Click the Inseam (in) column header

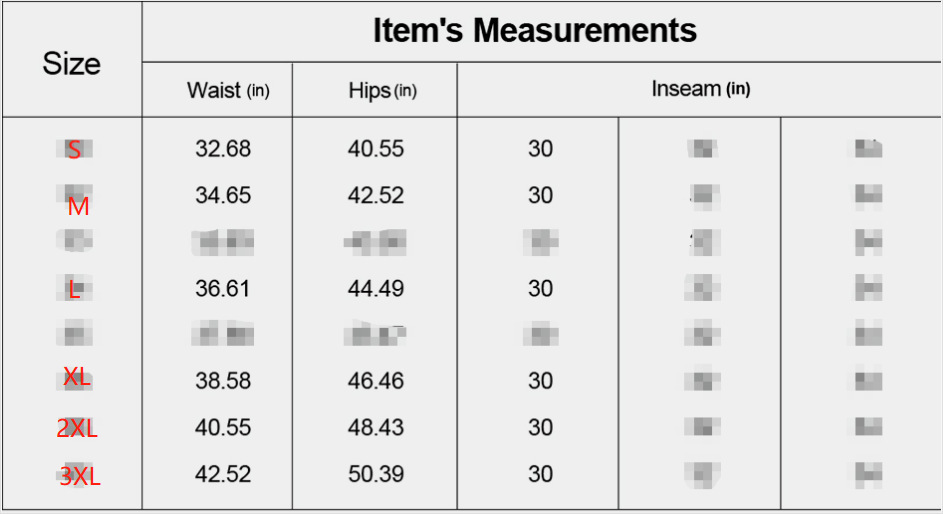[700, 88]
